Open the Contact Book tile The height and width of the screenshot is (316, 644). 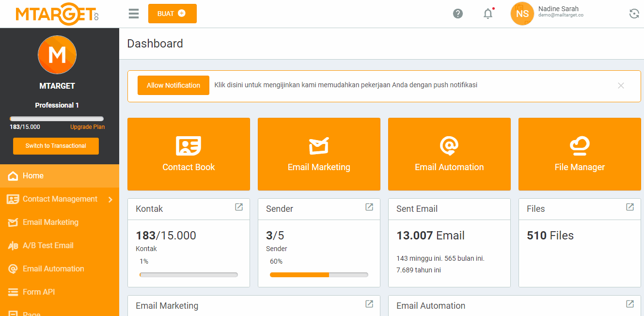[x=188, y=154]
